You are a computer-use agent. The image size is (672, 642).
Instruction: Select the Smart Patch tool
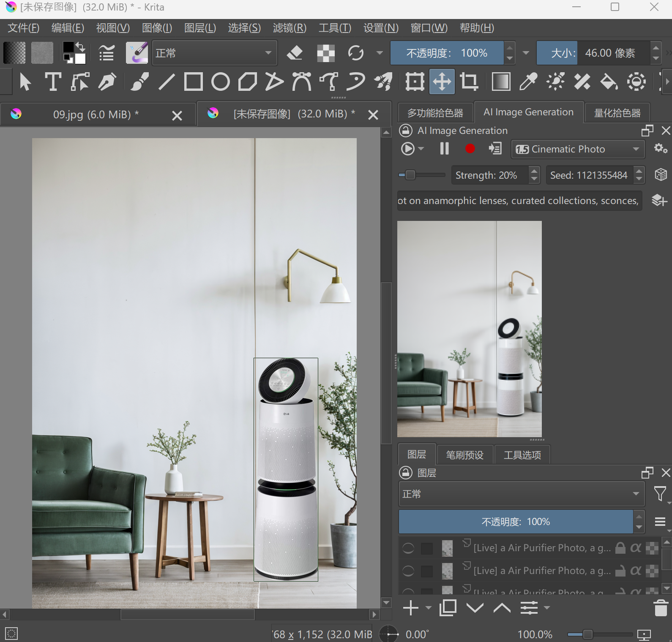[x=582, y=82]
